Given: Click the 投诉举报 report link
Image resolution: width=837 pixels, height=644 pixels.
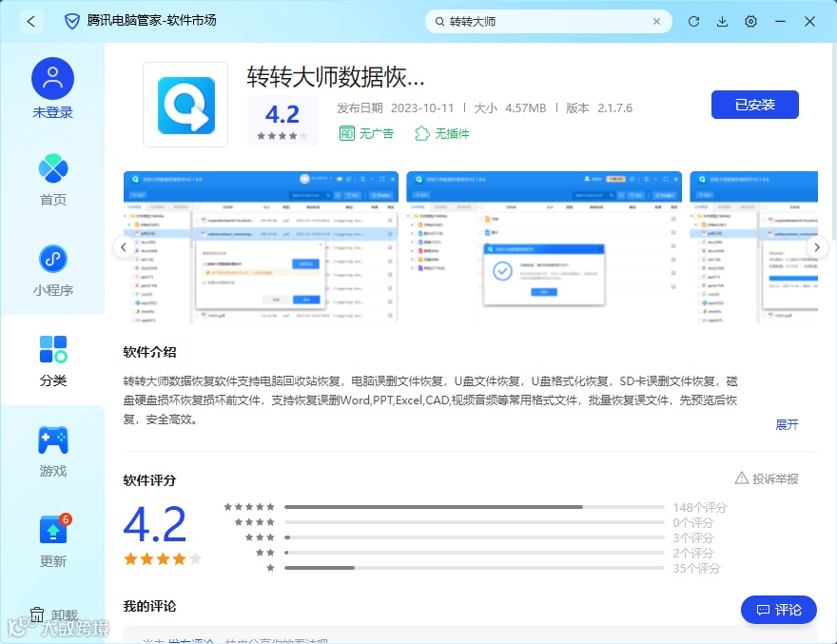Looking at the screenshot, I should coord(767,478).
